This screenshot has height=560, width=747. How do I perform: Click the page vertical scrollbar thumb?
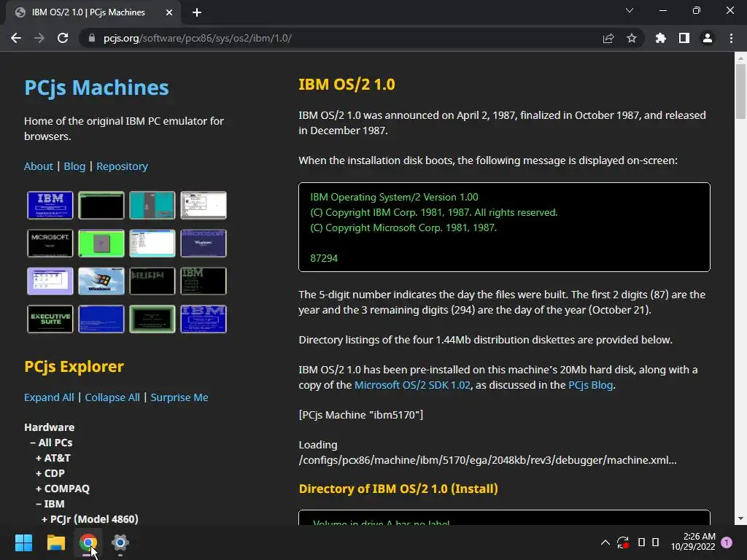(x=740, y=90)
